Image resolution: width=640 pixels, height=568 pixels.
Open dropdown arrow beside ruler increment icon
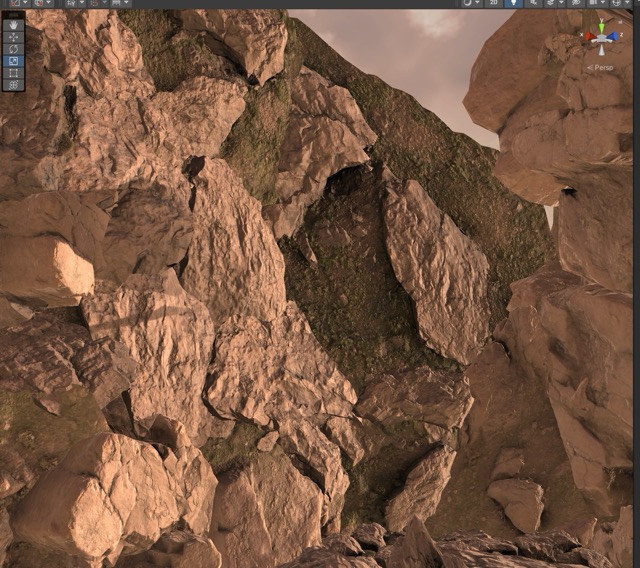pos(126,2)
